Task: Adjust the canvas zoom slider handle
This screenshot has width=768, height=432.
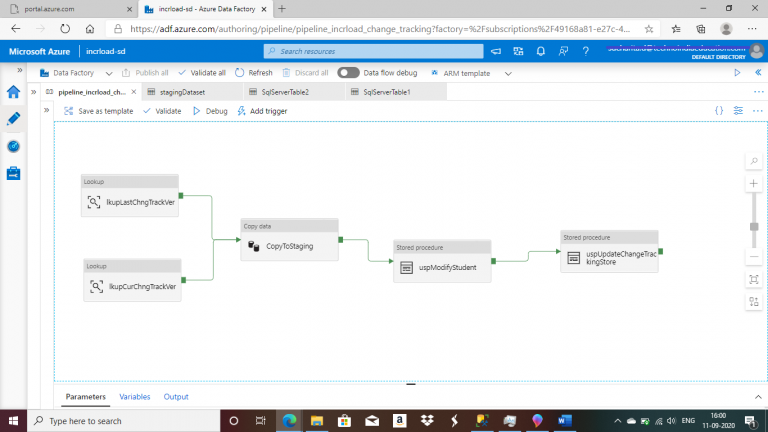Action: tap(754, 226)
